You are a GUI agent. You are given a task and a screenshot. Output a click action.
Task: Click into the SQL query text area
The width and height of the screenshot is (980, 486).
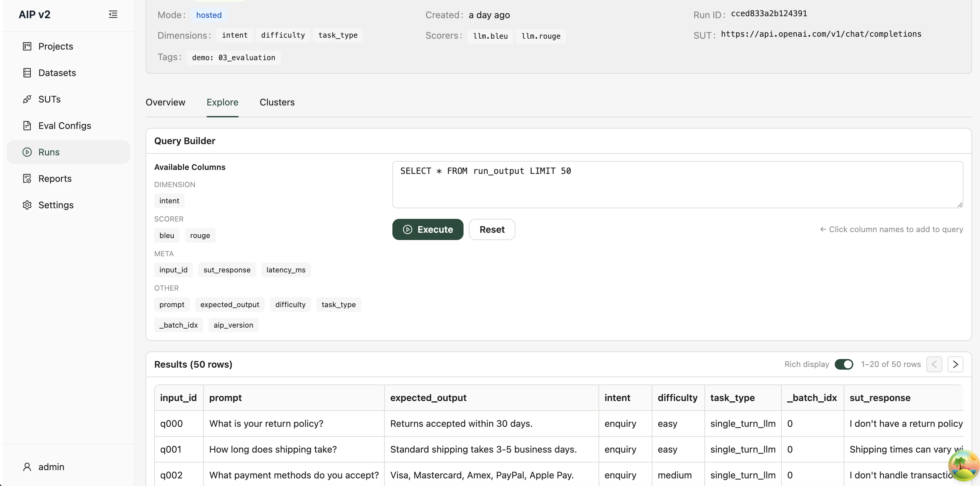tap(678, 184)
